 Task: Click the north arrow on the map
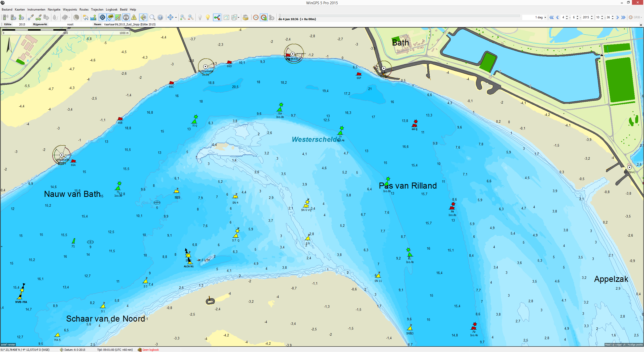click(x=9, y=45)
